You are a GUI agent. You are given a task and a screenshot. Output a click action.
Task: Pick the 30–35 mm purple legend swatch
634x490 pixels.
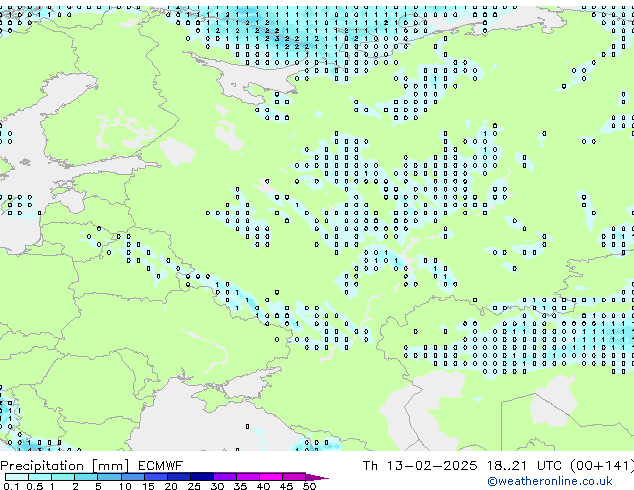pos(225,477)
